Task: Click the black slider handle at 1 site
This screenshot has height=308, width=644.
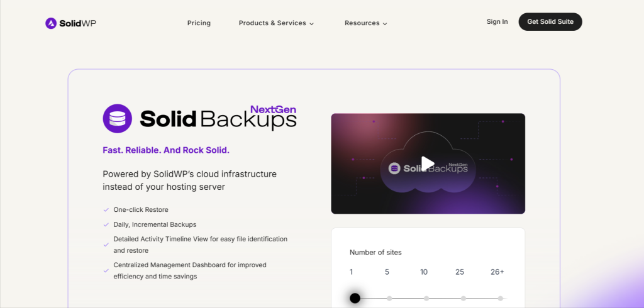Action: [355, 298]
